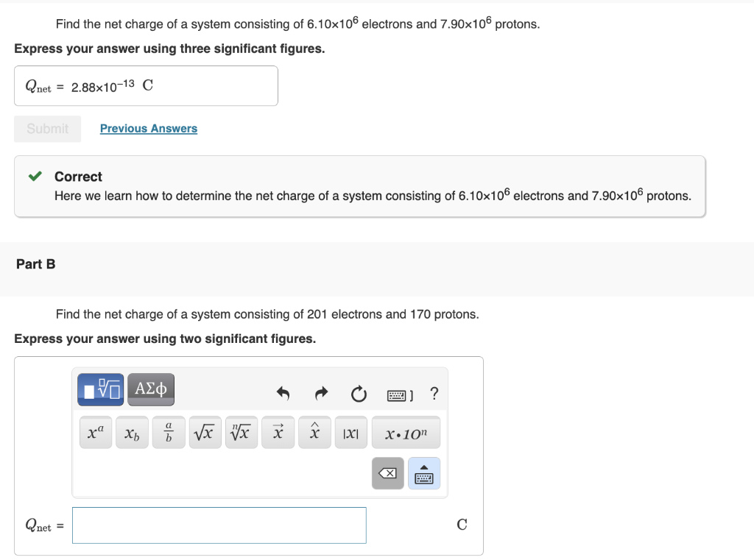
Task: Insert a subscript using the x_b button
Action: pos(132,432)
